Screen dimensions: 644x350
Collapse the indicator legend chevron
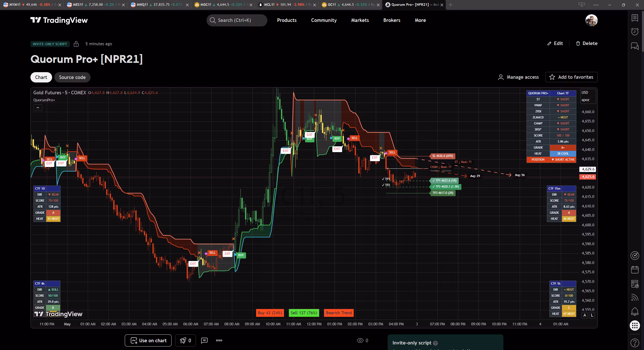[38, 108]
